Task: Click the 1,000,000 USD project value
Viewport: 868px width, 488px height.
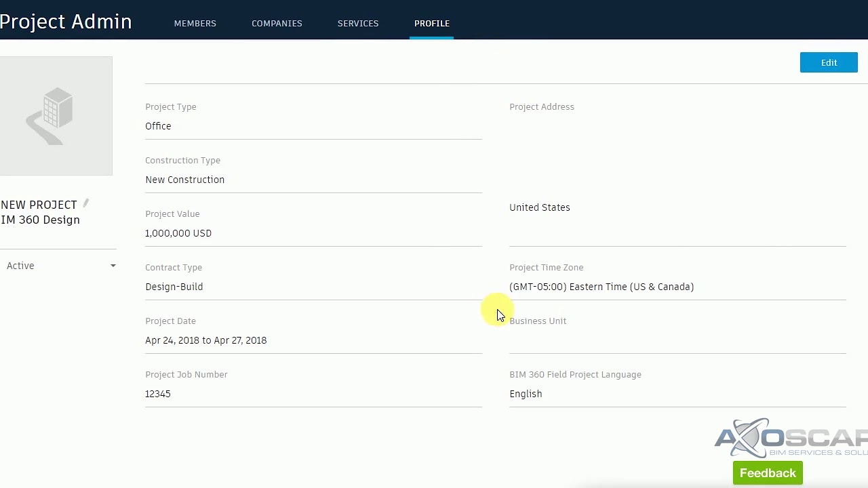Action: (x=178, y=233)
